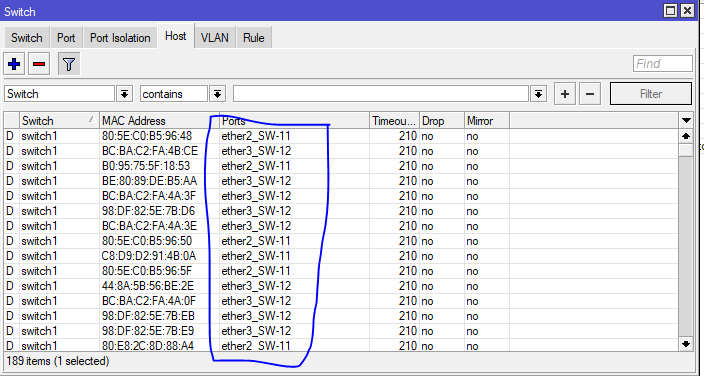704x376 pixels.
Task: Open the Switch filter field dropdown
Action: 124,94
